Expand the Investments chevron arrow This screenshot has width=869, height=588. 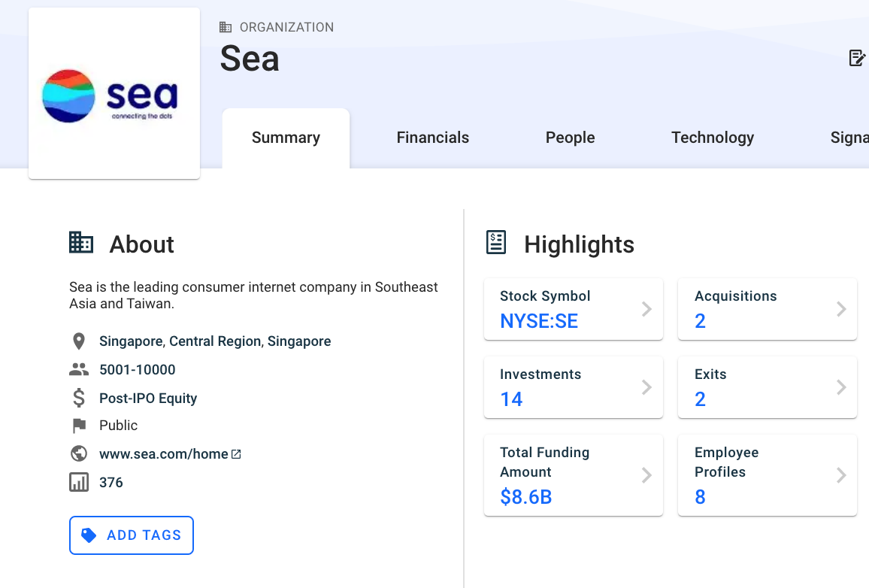click(646, 386)
